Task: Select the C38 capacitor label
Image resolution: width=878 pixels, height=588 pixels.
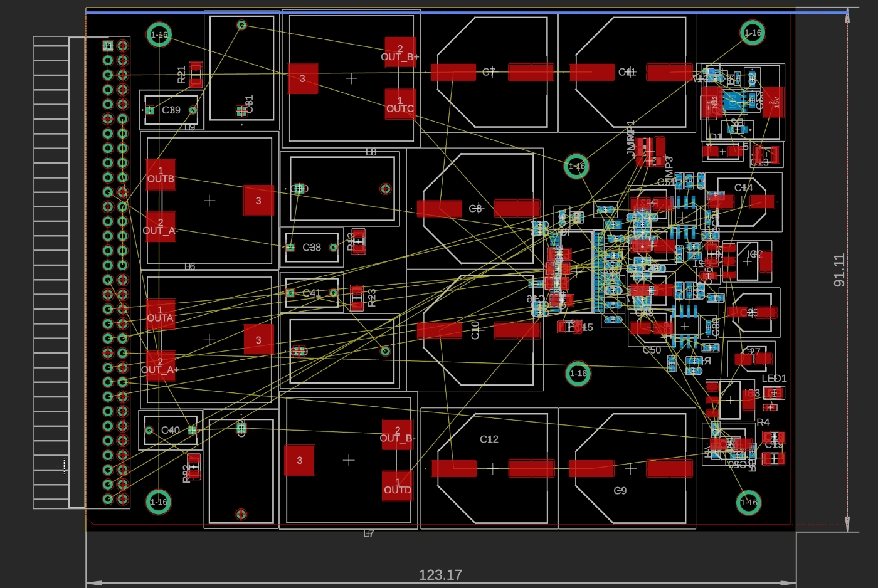Action: click(312, 248)
